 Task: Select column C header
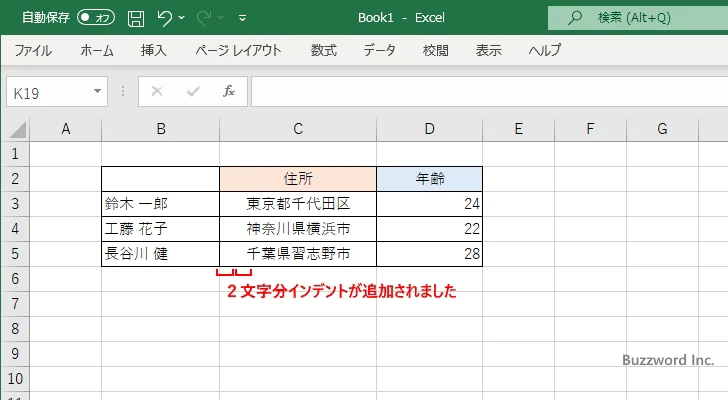click(298, 129)
